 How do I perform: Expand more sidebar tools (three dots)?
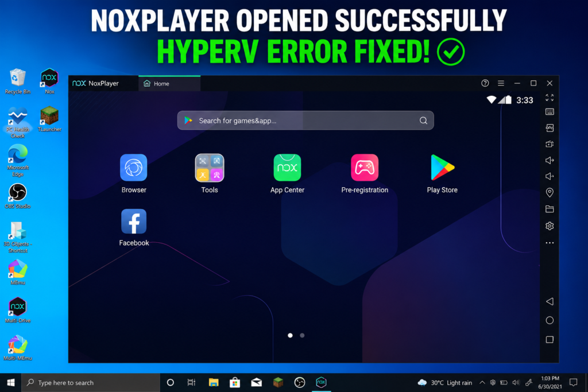pyautogui.click(x=550, y=243)
